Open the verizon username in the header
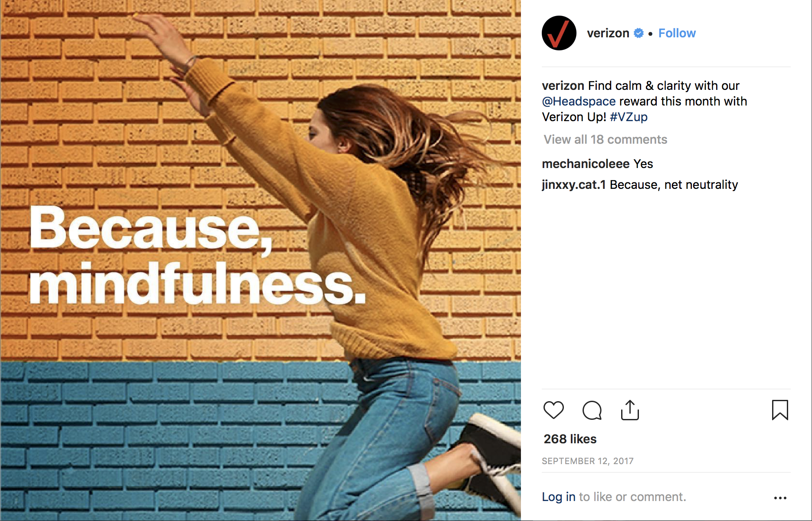This screenshot has width=812, height=521. pyautogui.click(x=608, y=33)
